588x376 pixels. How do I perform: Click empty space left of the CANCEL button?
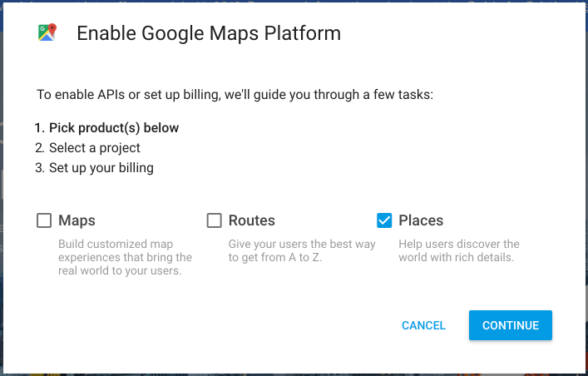(x=250, y=325)
